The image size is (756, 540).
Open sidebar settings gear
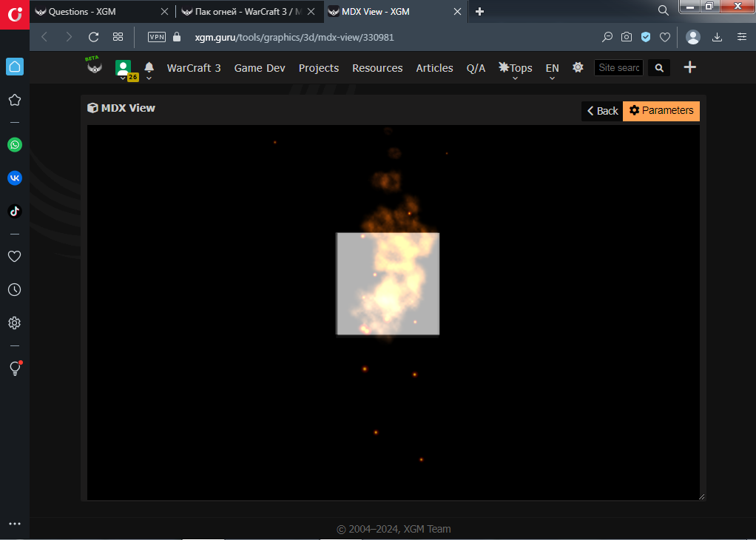(15, 323)
